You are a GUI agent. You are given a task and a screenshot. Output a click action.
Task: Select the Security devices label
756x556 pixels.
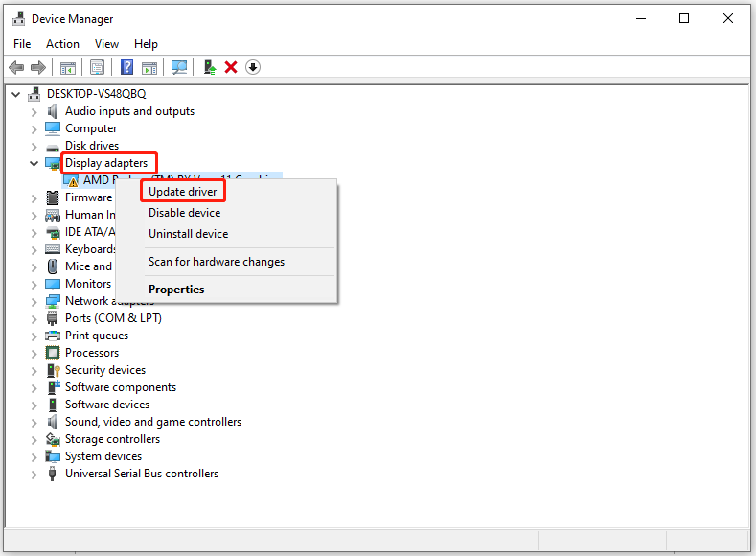105,370
